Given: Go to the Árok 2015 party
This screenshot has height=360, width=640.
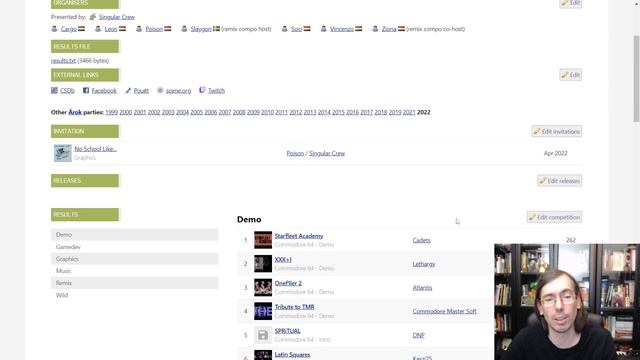Looking at the screenshot, I should click(338, 112).
